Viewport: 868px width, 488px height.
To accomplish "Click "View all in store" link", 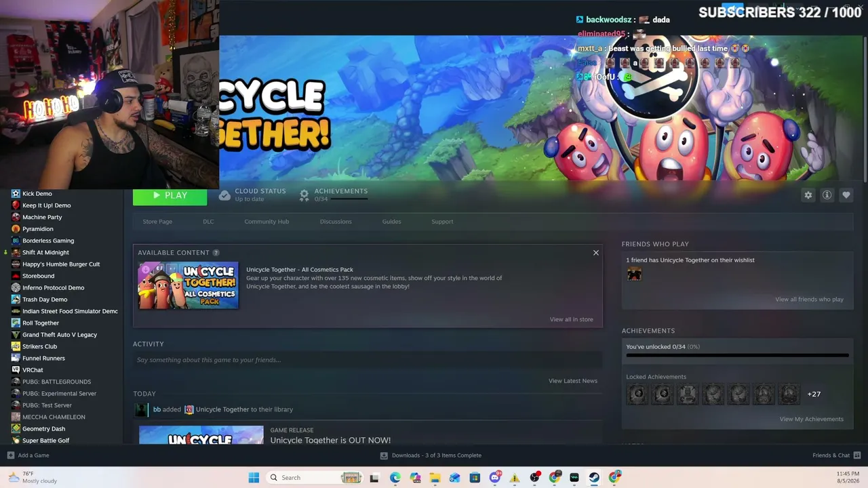I will click(x=571, y=319).
